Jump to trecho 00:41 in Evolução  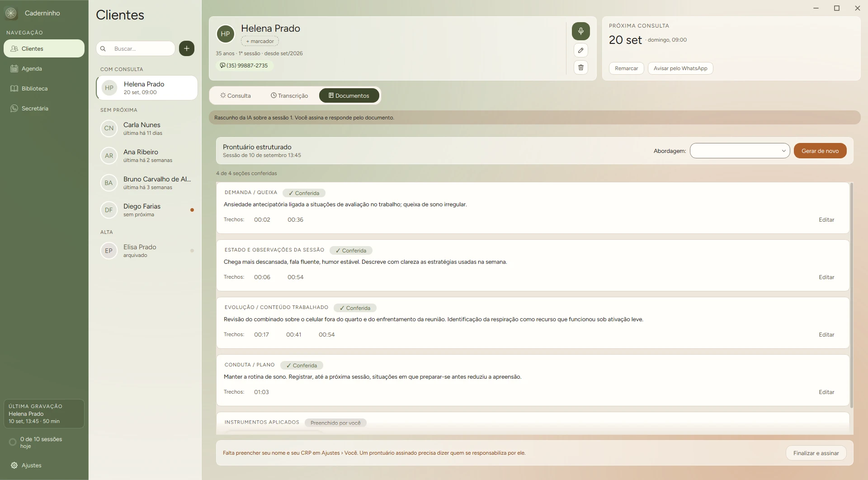[294, 335]
